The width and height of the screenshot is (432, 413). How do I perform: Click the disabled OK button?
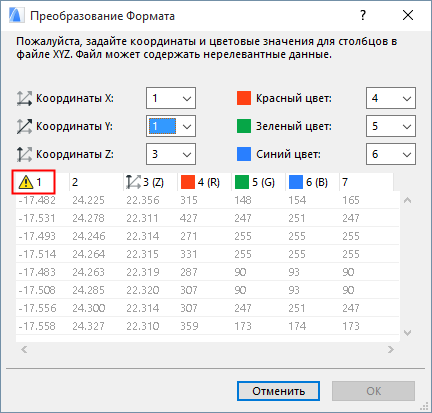[x=373, y=391]
